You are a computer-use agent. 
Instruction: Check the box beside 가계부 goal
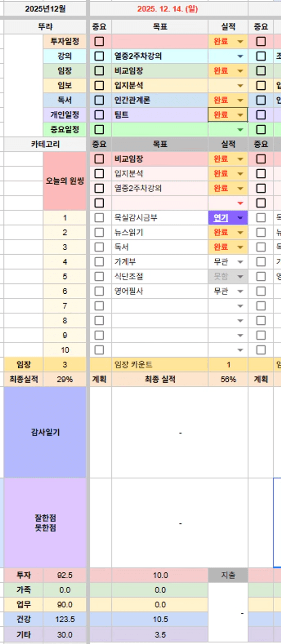pos(99,262)
